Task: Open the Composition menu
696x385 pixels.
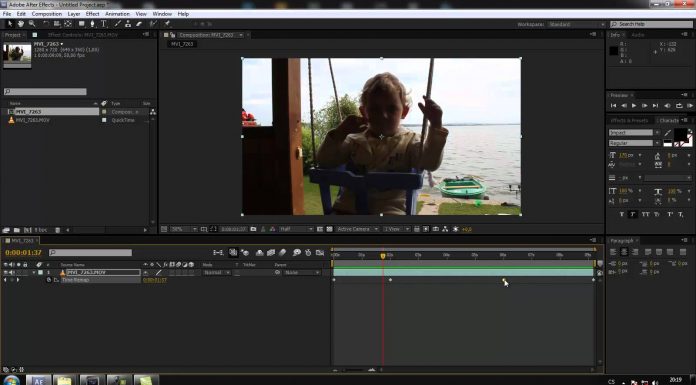Action: click(47, 14)
